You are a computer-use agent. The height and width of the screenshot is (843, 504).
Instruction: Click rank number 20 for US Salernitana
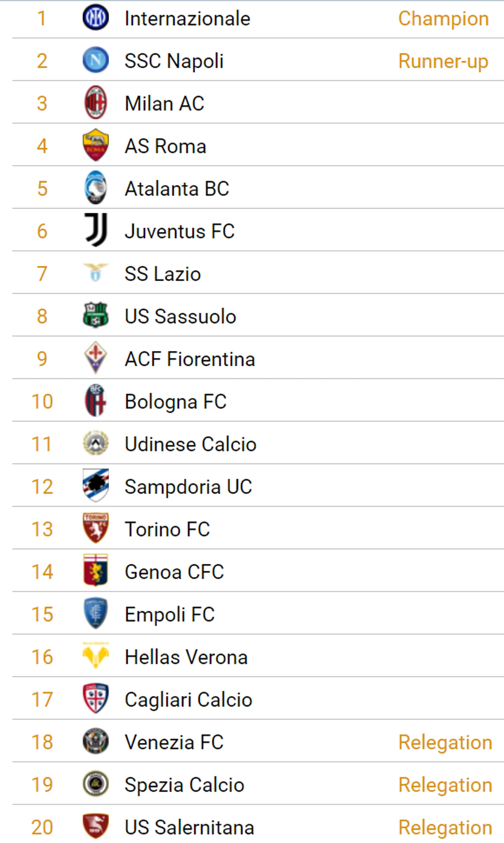pyautogui.click(x=42, y=827)
